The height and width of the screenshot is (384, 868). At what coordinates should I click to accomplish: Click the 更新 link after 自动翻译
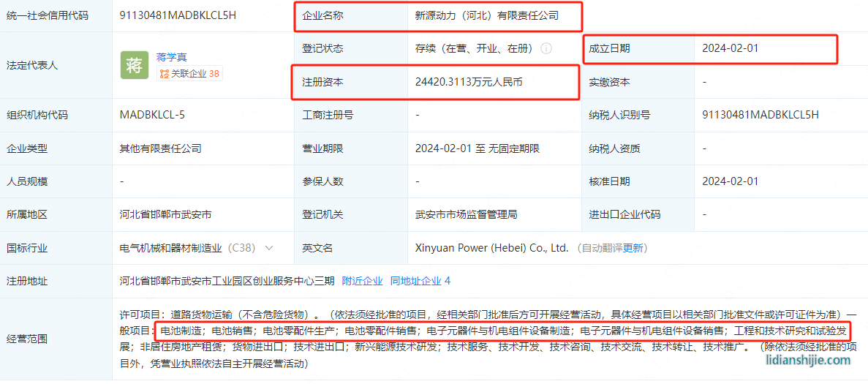[633, 248]
